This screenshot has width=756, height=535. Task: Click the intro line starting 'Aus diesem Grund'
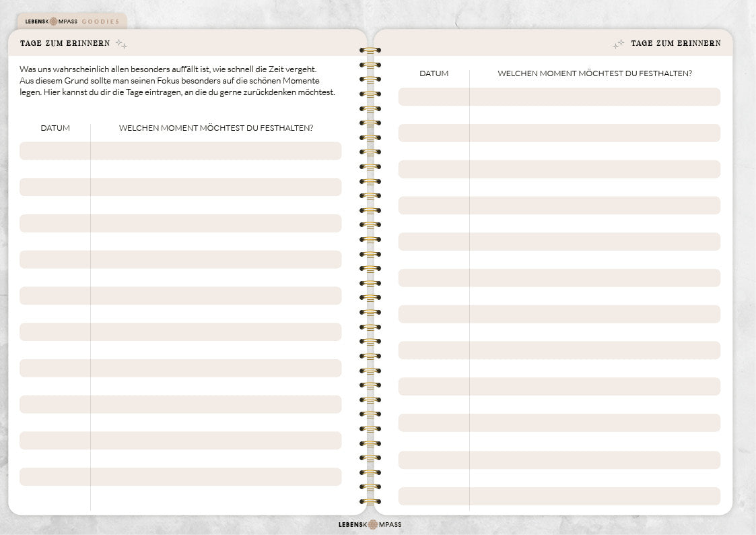tap(169, 81)
